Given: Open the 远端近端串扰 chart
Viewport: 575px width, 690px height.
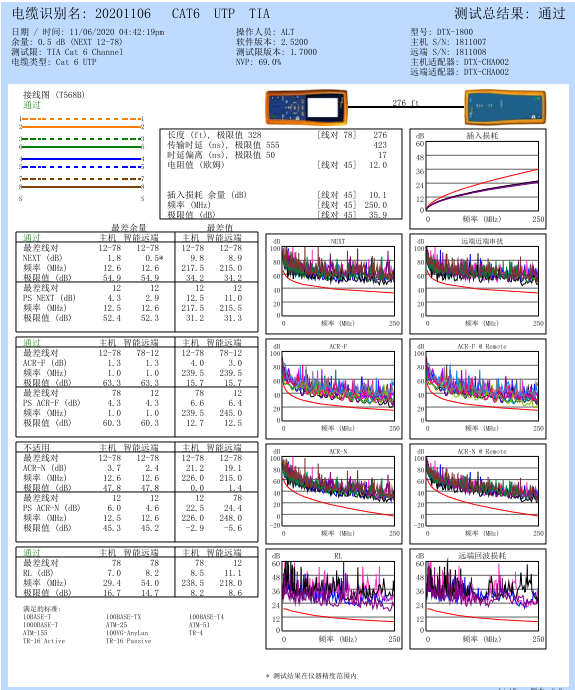Looking at the screenshot, I should click(x=478, y=284).
